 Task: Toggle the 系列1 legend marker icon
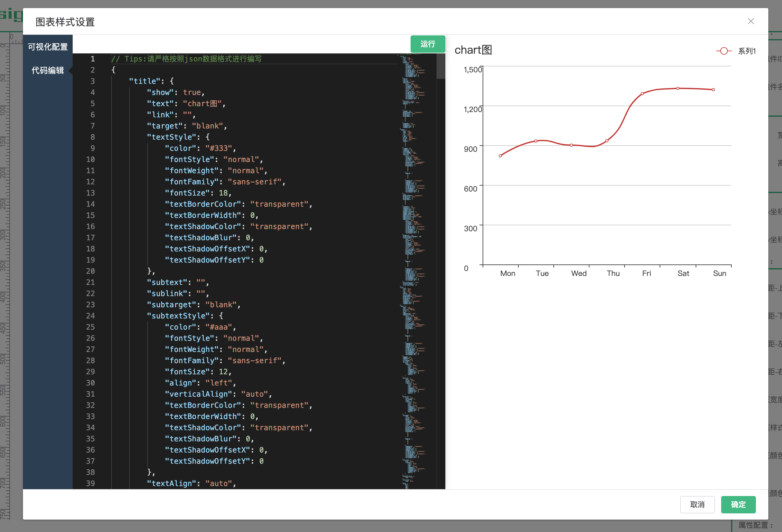pos(724,51)
